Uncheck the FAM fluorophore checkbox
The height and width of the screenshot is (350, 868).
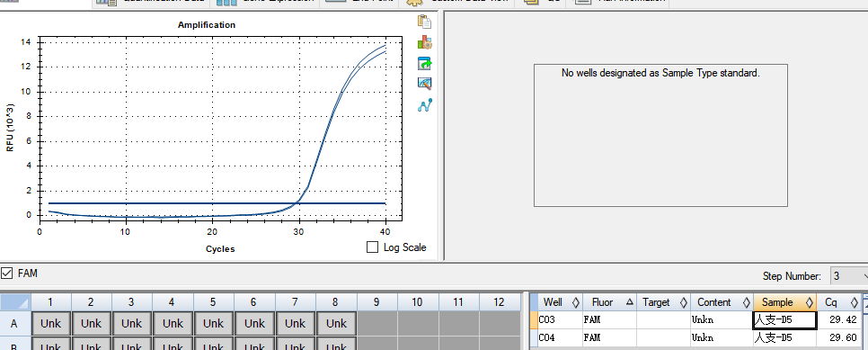(x=6, y=273)
